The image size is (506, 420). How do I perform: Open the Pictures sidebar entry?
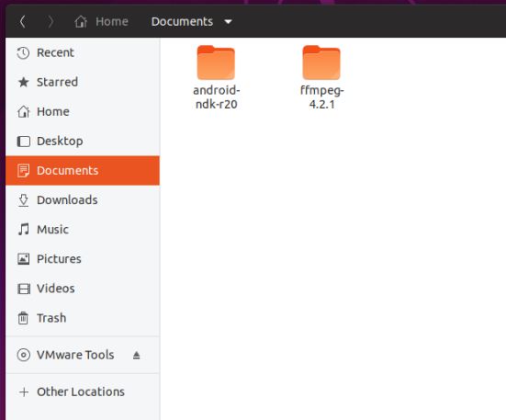pyautogui.click(x=83, y=259)
